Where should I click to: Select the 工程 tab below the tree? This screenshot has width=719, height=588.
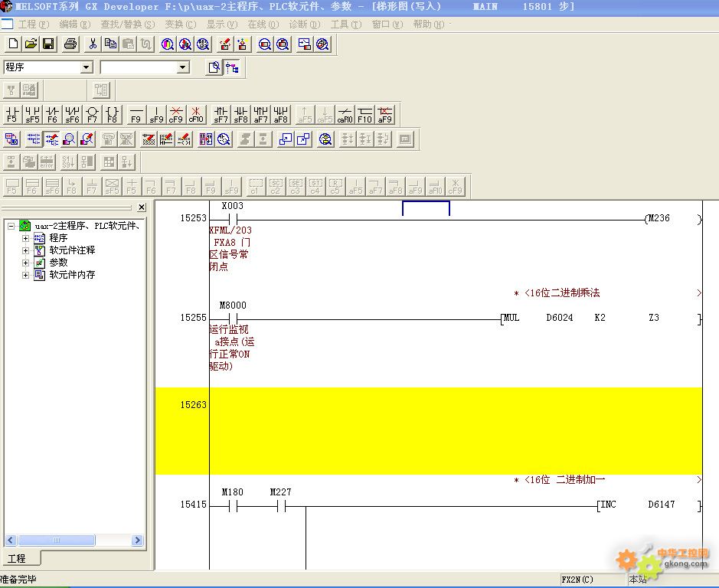click(x=20, y=558)
